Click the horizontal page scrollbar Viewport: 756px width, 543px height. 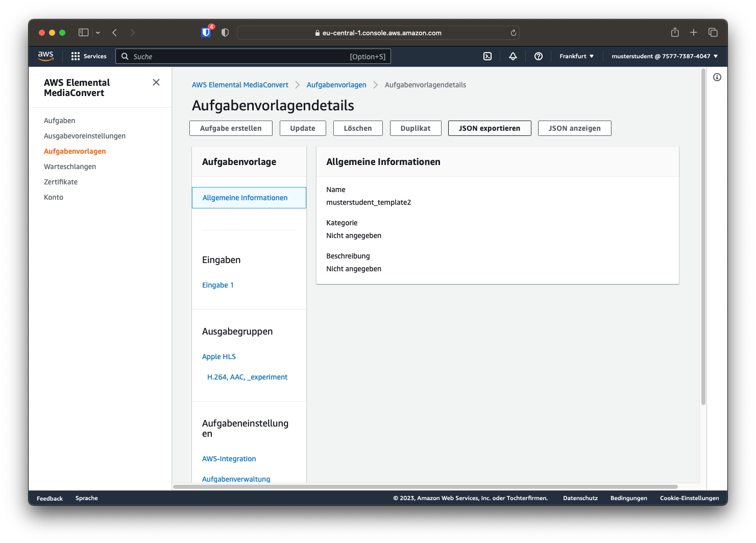tap(426, 487)
